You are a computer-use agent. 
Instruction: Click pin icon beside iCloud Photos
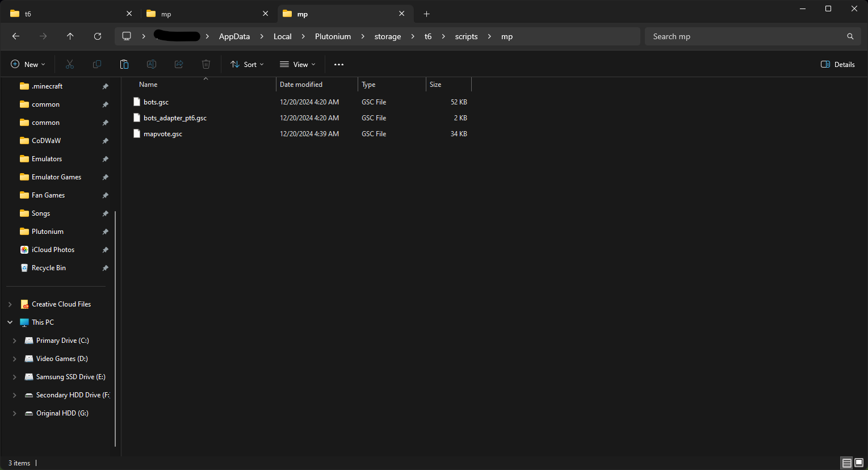pyautogui.click(x=105, y=250)
